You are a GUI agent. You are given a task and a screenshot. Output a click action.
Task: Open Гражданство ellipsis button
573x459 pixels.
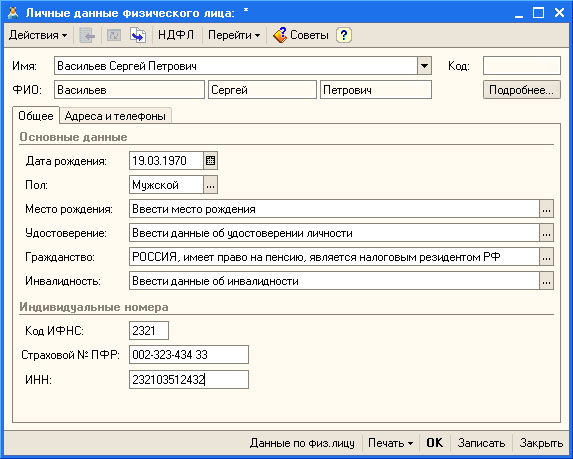click(546, 257)
